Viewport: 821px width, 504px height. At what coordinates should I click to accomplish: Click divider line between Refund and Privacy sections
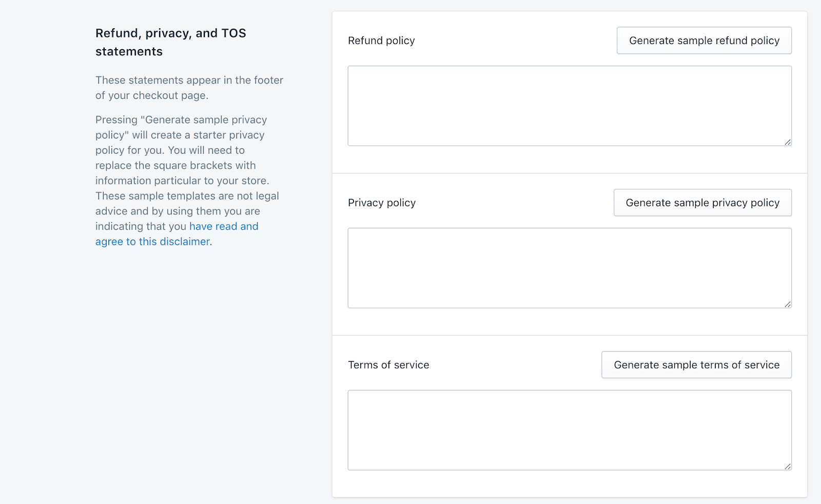[570, 173]
